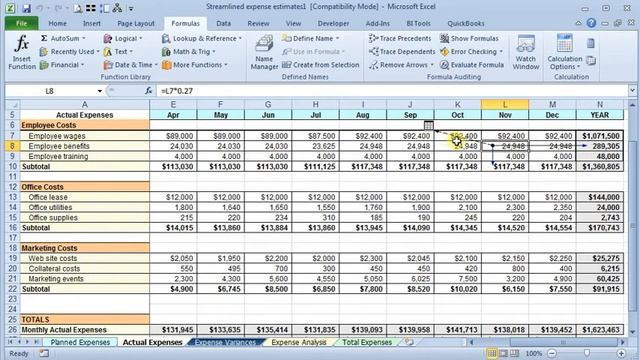
Task: Open the Financial functions menu
Action: point(62,65)
